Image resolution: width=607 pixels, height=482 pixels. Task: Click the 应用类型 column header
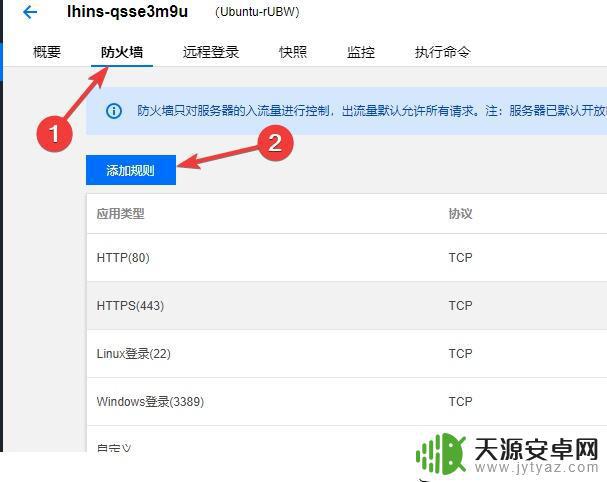coord(120,213)
